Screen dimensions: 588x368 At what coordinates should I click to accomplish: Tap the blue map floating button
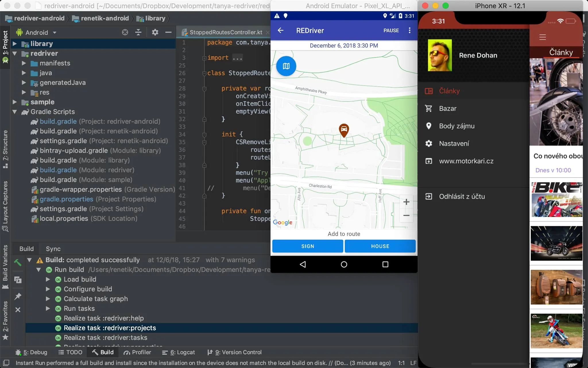(286, 66)
